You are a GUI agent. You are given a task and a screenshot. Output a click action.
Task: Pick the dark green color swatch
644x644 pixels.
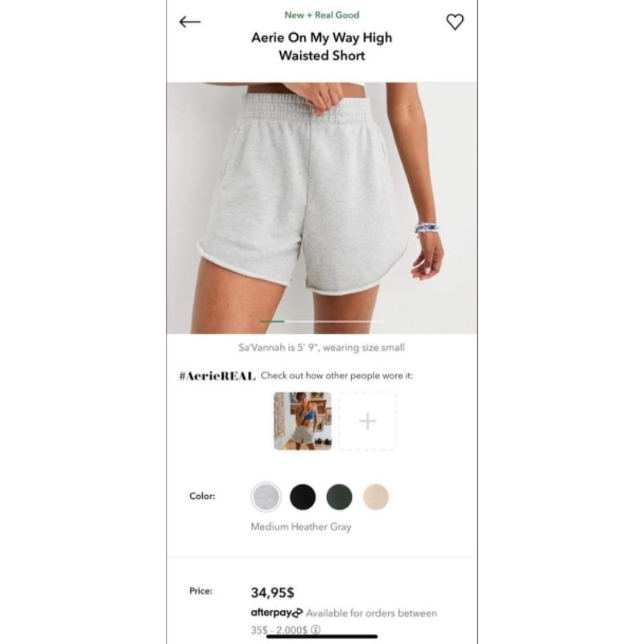click(339, 497)
